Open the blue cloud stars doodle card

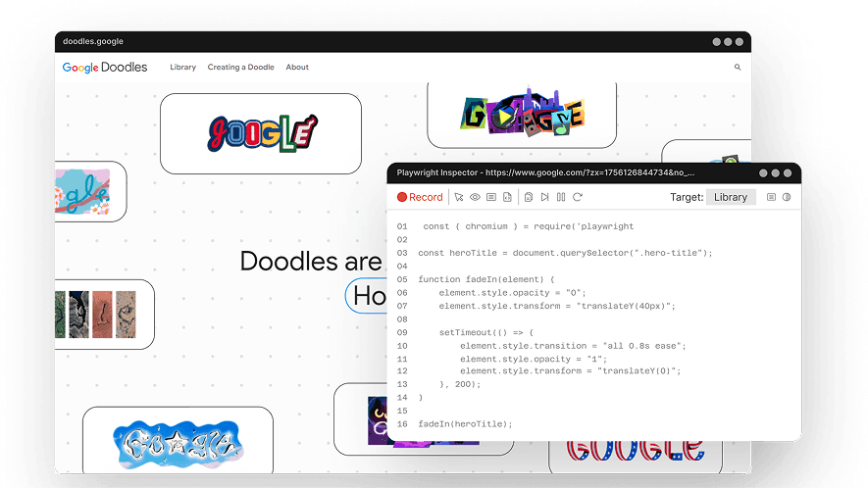tap(178, 440)
